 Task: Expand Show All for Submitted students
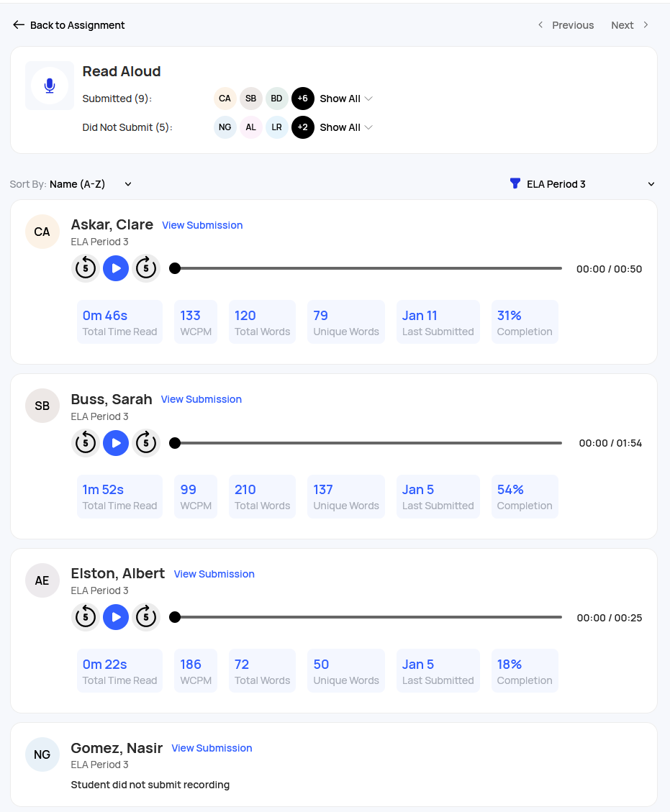(x=345, y=99)
